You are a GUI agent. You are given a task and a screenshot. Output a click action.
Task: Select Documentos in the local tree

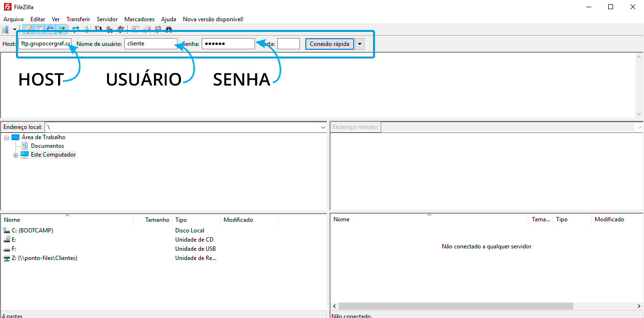point(47,146)
